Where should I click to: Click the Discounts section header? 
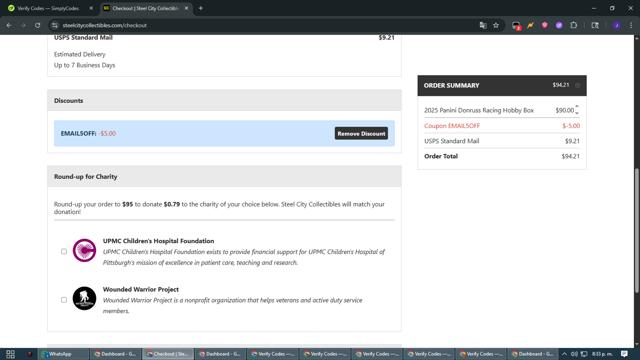[x=224, y=100]
